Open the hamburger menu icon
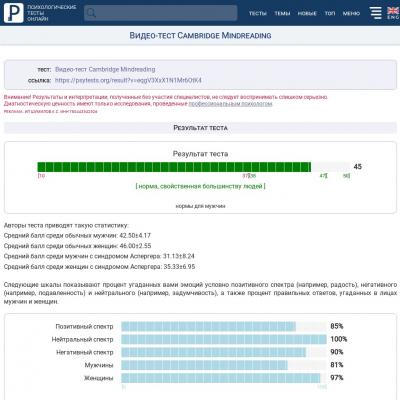Image resolution: width=400 pixels, height=400 pixels. pyautogui.click(x=376, y=13)
